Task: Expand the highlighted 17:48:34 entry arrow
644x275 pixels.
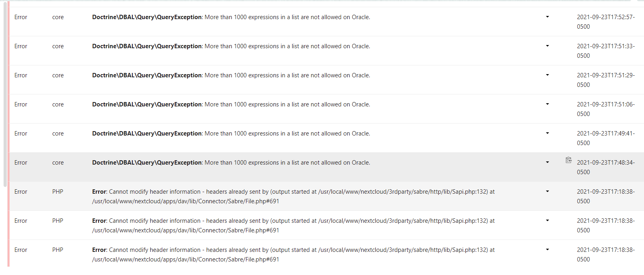Action: pyautogui.click(x=547, y=163)
